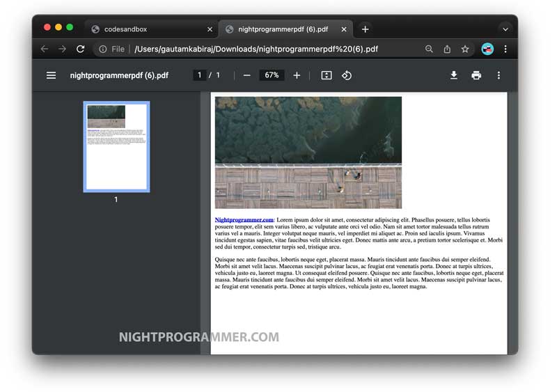The image size is (557, 392).
Task: Rotate the PDF counterclockwise
Action: [347, 75]
